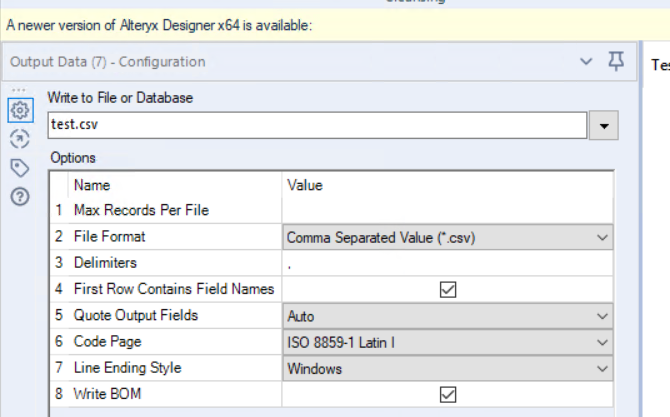This screenshot has width=670, height=417.
Task: Open the Configuration gear tab
Action: tap(19, 111)
